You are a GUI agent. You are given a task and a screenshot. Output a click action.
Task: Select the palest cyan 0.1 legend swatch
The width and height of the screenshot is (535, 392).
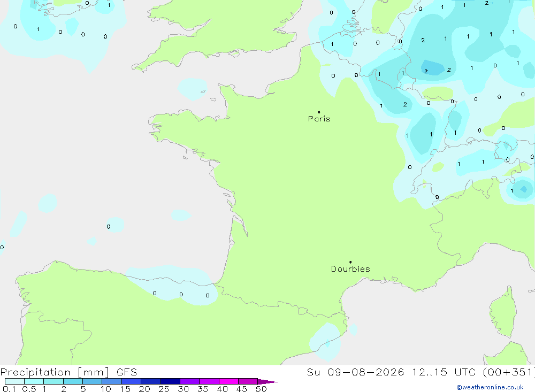point(14,381)
